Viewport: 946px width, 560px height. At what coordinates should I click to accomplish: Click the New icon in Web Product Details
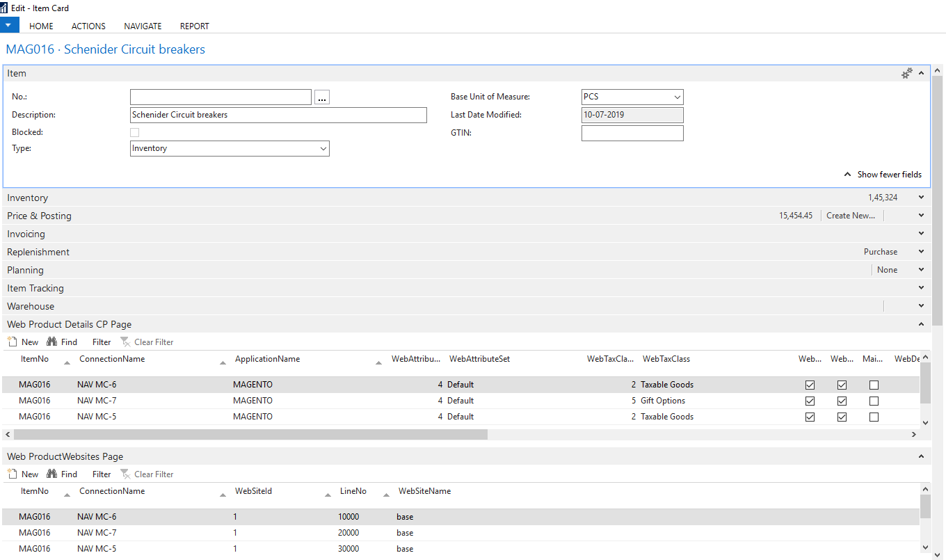click(x=12, y=342)
